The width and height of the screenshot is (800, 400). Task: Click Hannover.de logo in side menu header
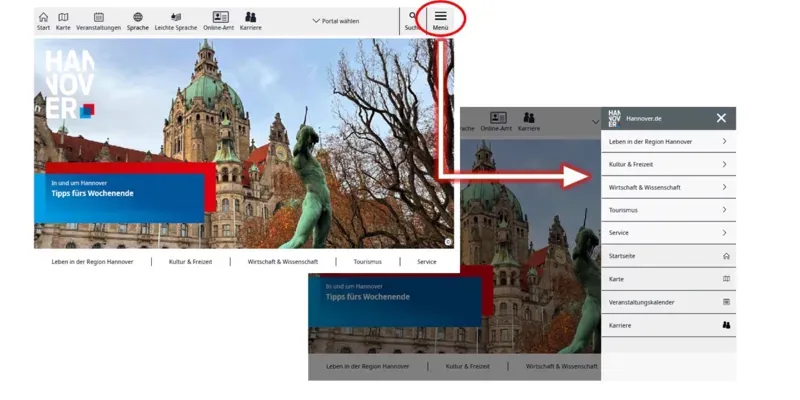pyautogui.click(x=614, y=118)
